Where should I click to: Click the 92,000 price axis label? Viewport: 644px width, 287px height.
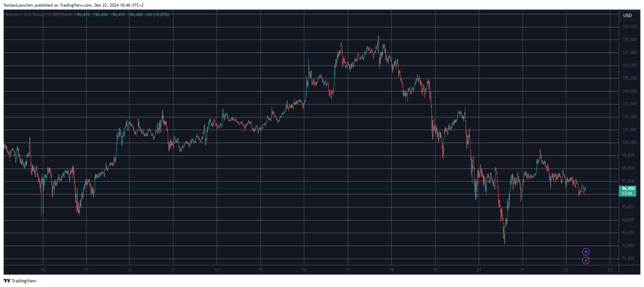(628, 246)
